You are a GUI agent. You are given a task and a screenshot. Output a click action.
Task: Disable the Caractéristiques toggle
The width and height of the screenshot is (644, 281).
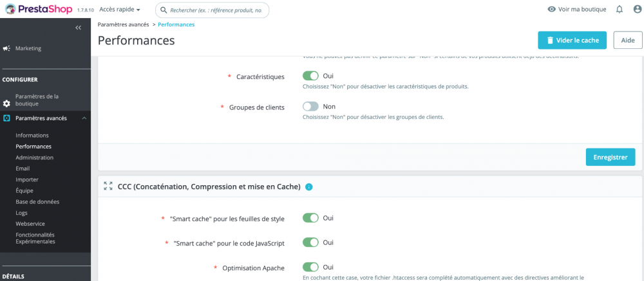pyautogui.click(x=310, y=76)
